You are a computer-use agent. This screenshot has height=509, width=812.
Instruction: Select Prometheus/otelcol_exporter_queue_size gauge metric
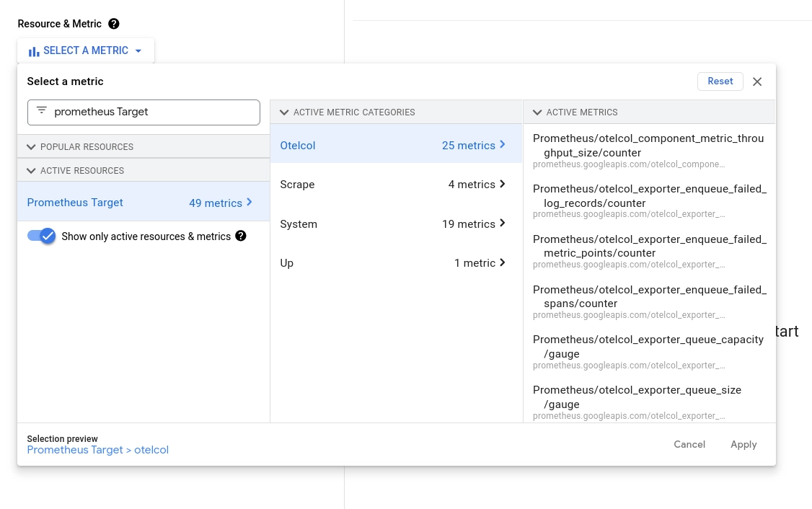tap(637, 397)
